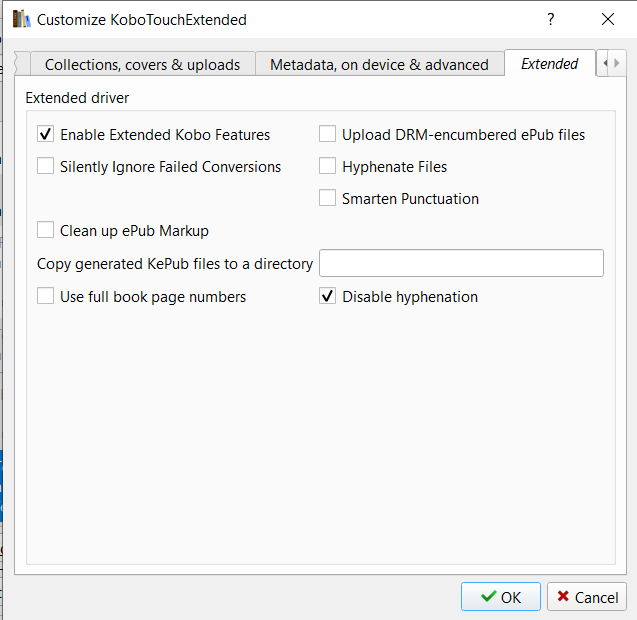Screen dimensions: 637x620
Task: Toggle Silently Ignore Failed Conversions
Action: 45,166
